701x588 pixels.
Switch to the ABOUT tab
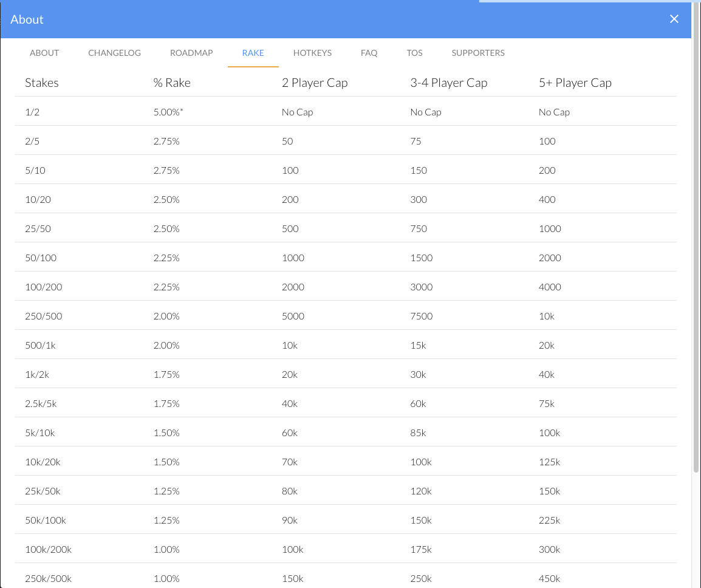click(44, 53)
